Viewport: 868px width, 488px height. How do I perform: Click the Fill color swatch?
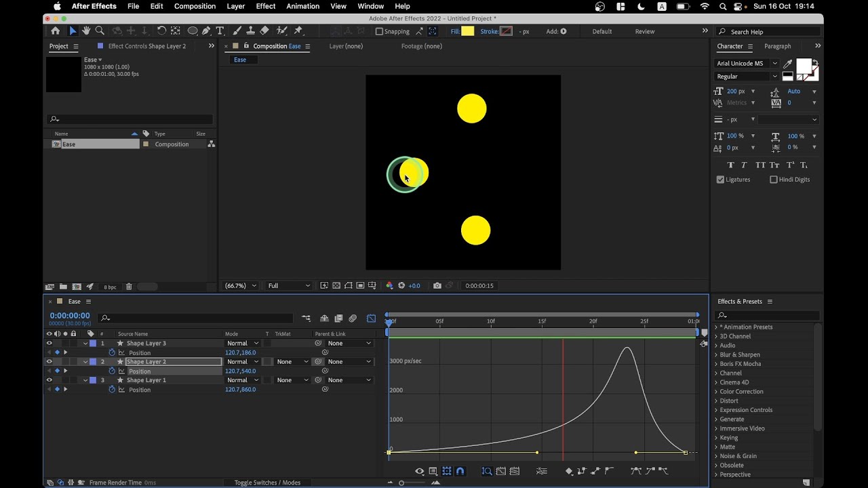[467, 31]
